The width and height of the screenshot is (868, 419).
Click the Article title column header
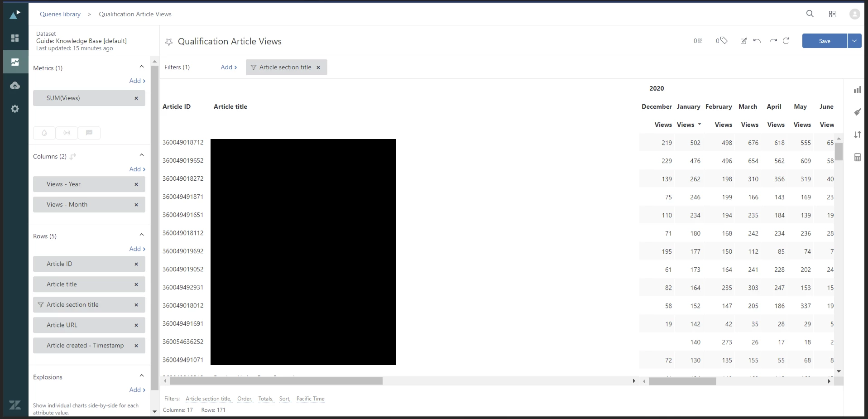[x=230, y=106]
